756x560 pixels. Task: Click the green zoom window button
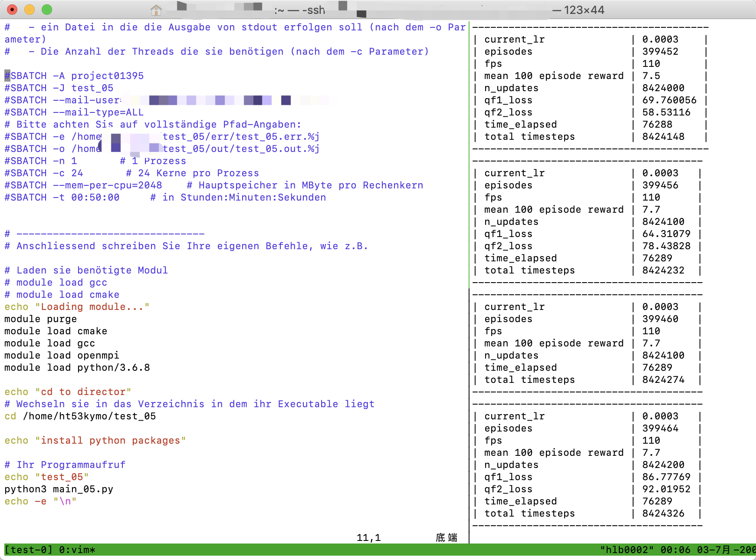47,10
